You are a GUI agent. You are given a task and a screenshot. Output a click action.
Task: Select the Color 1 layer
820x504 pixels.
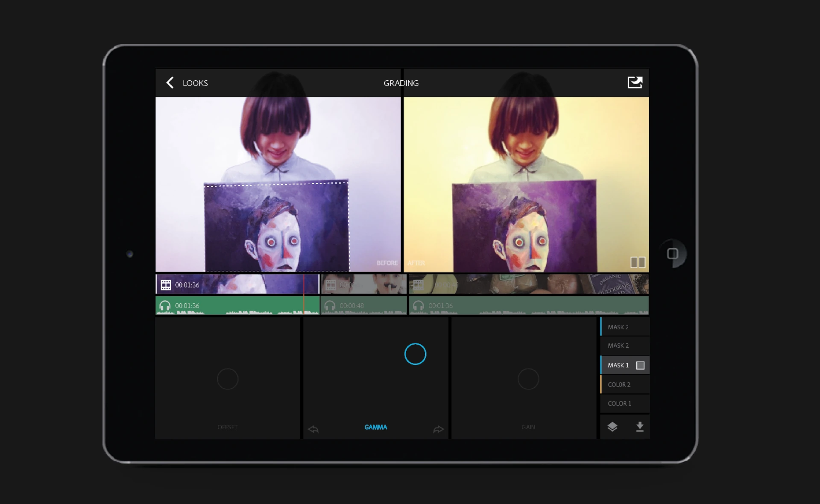point(625,403)
